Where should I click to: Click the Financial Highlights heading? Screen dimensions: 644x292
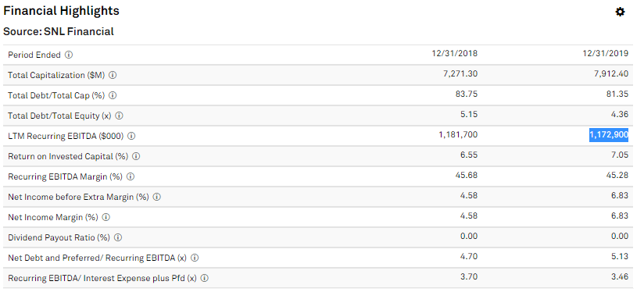pyautogui.click(x=61, y=11)
